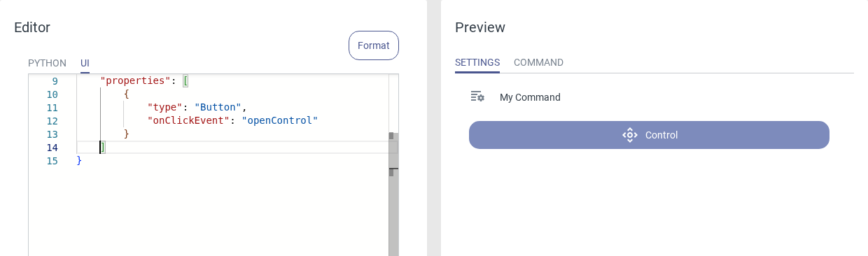Image resolution: width=868 pixels, height=256 pixels.
Task: Click the "type" key on line 11
Action: (x=164, y=108)
